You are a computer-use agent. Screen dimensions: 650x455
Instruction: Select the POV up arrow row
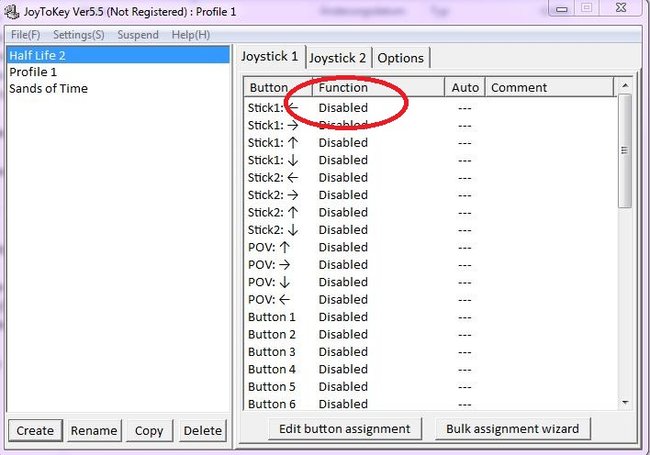pos(430,247)
